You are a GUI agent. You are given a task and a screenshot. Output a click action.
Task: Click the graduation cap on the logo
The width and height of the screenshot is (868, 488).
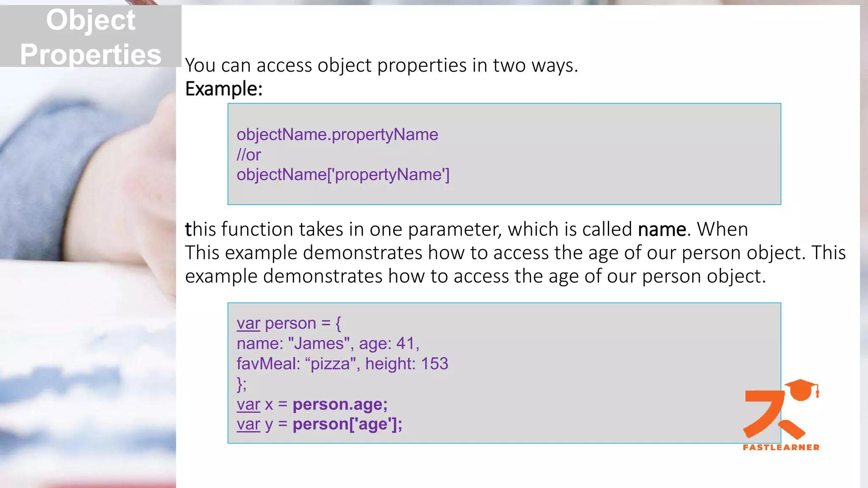(x=801, y=389)
